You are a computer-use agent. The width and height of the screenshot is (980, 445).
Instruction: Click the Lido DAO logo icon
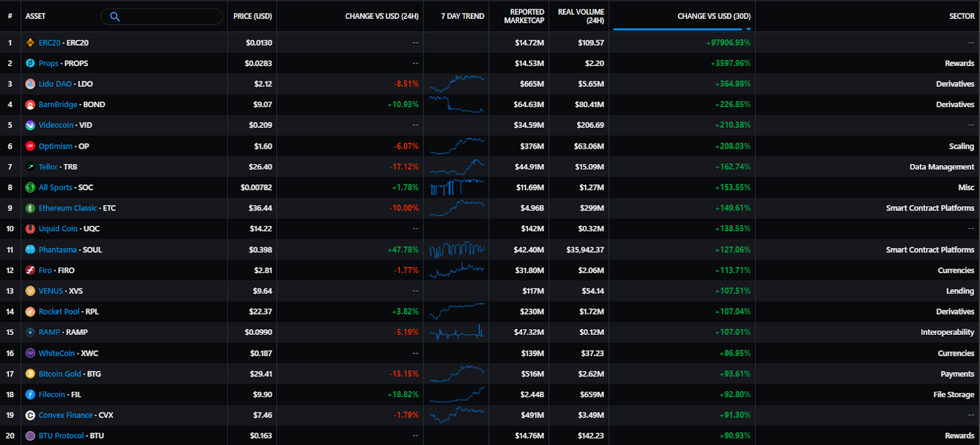[30, 84]
